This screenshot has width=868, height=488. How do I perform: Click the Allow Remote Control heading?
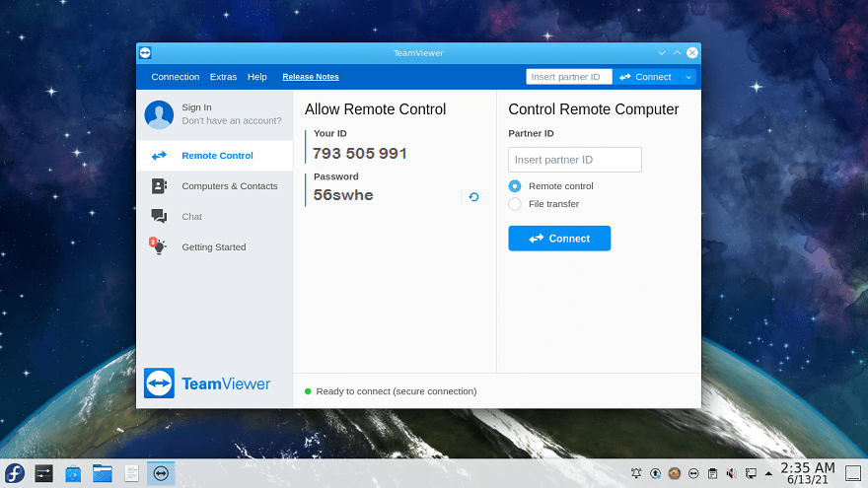[x=375, y=109]
